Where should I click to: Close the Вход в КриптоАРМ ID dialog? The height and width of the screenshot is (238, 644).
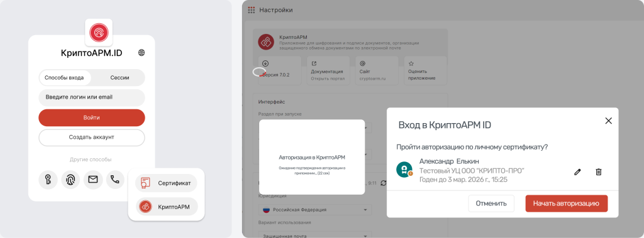point(609,121)
